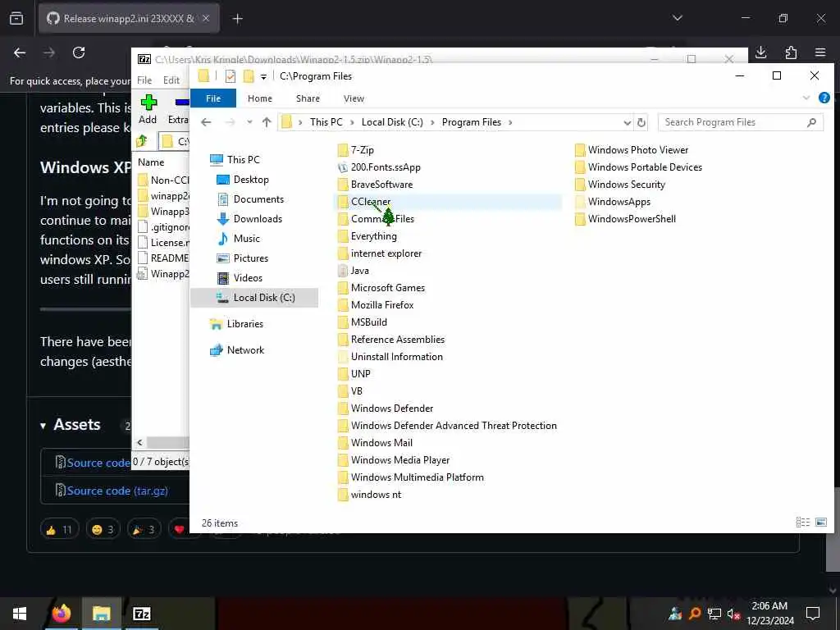The height and width of the screenshot is (630, 840).
Task: Open the 7-Zip File menu
Action: 144,80
